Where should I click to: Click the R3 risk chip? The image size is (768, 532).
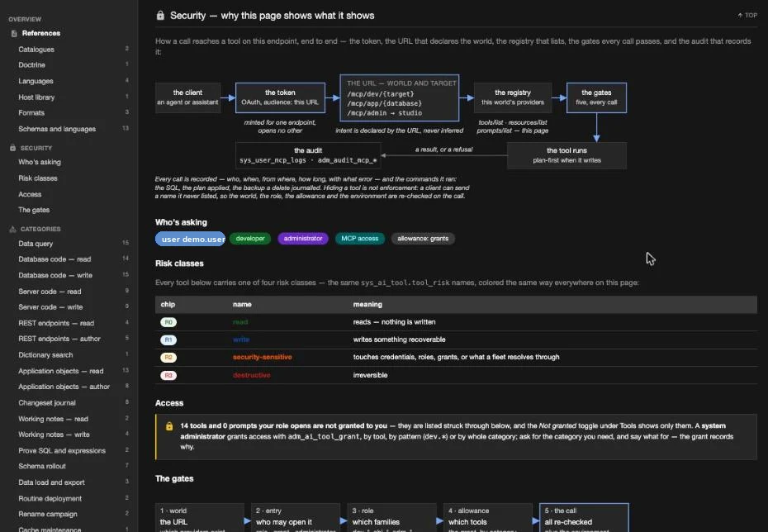pos(168,375)
